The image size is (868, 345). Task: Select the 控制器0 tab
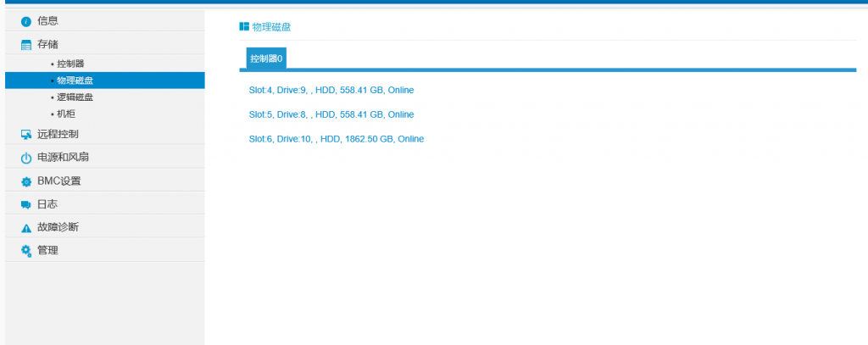(x=266, y=58)
